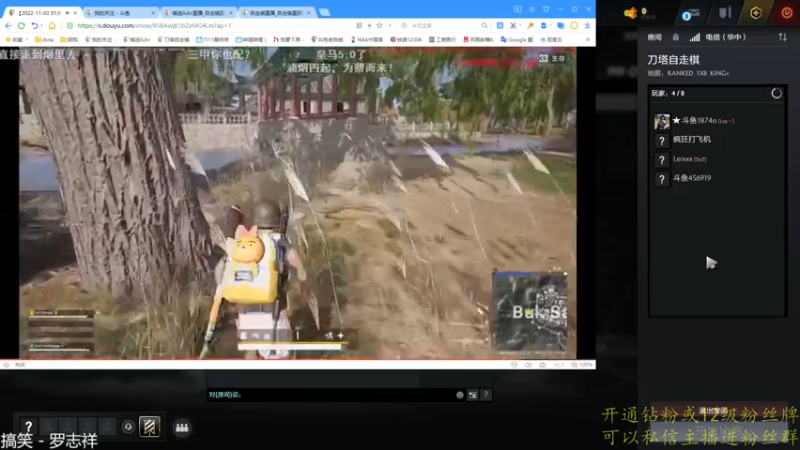
Task: Open the chat emoticon picker
Action: point(460,395)
